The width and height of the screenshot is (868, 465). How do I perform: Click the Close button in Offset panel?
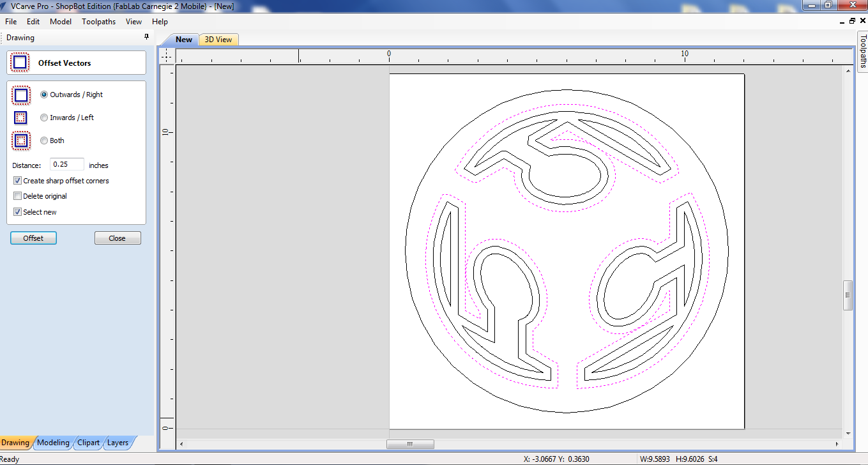tap(118, 238)
